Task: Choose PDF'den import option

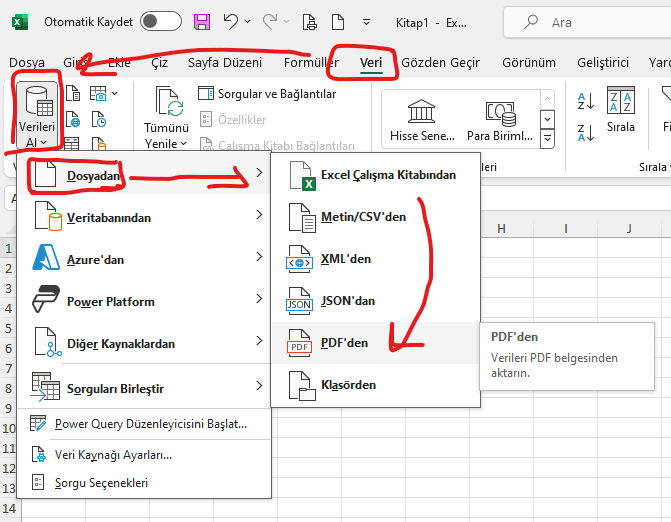Action: pyautogui.click(x=376, y=343)
